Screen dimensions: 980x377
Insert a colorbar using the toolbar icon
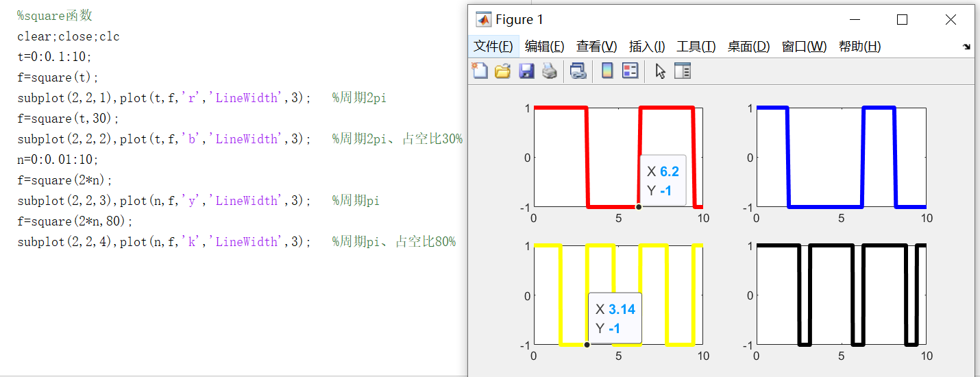pos(607,71)
